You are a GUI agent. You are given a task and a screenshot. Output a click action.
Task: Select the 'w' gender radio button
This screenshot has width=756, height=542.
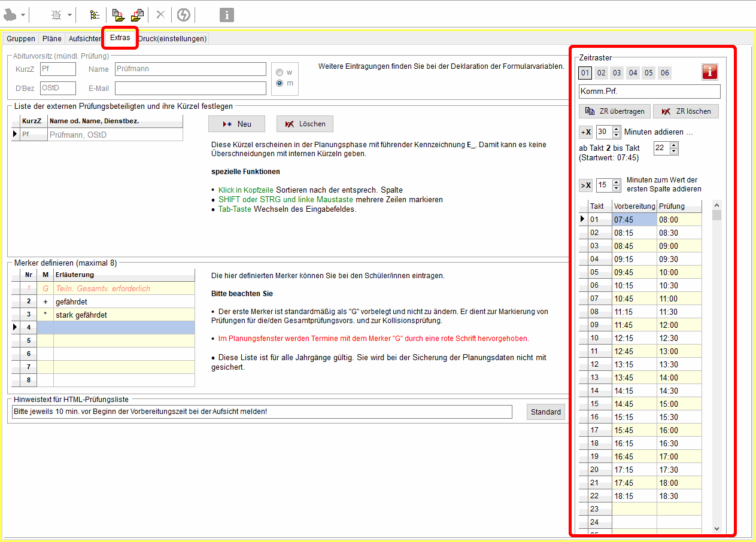[280, 72]
